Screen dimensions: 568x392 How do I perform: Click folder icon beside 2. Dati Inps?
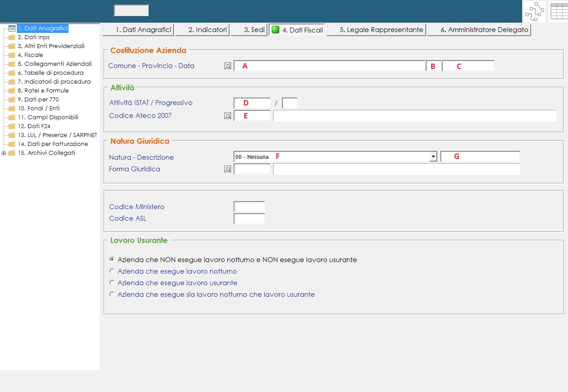(x=12, y=37)
